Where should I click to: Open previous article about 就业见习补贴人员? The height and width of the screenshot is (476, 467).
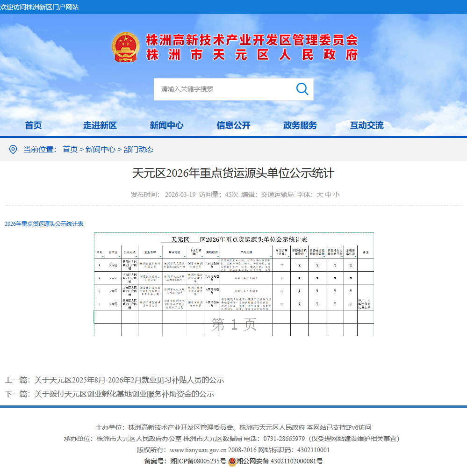[129, 380]
